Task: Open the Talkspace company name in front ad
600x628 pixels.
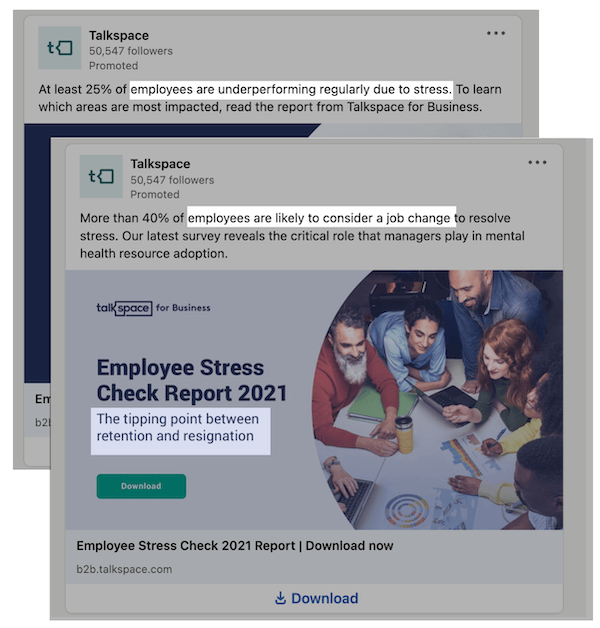Action: coord(160,164)
